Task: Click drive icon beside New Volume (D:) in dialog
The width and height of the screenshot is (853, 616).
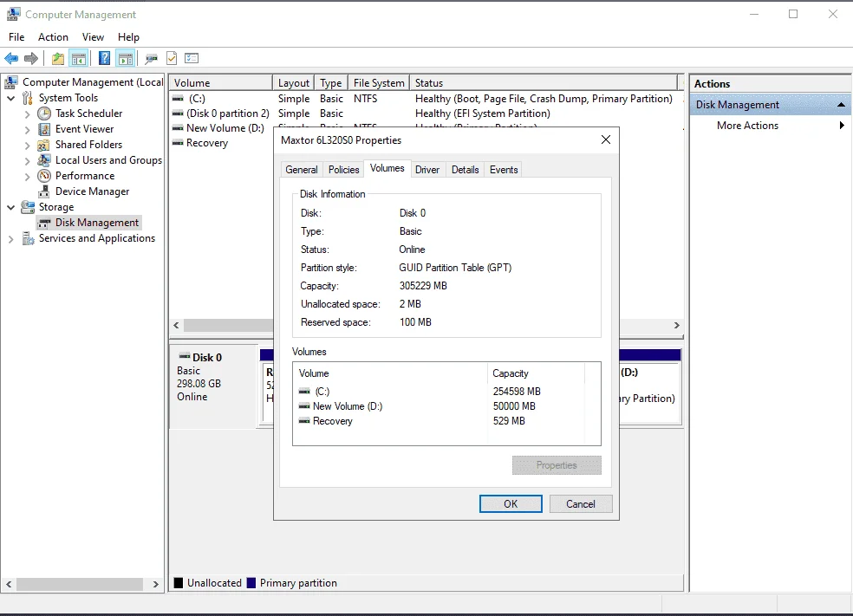Action: pyautogui.click(x=304, y=406)
